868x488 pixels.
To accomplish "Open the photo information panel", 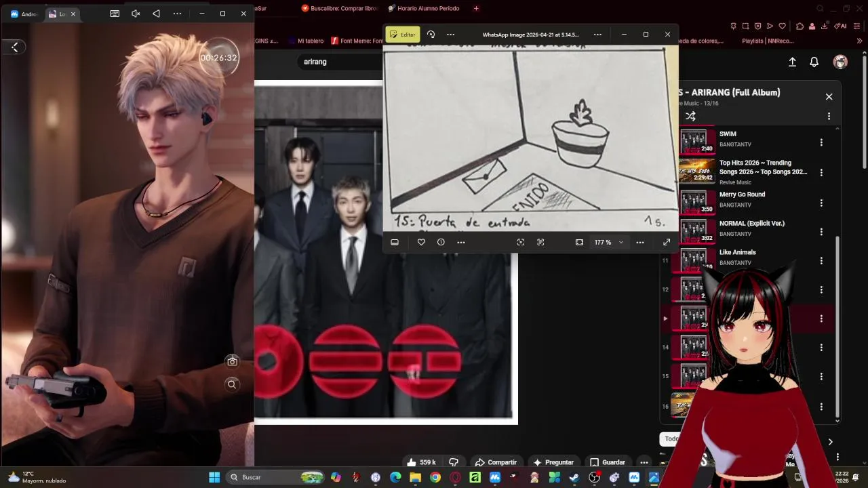I will coord(441,242).
